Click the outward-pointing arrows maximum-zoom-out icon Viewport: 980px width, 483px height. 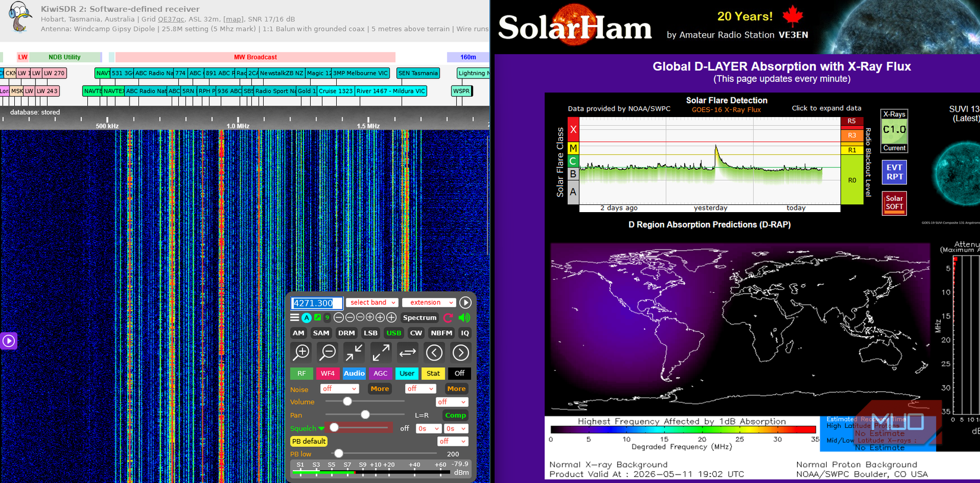coord(381,352)
